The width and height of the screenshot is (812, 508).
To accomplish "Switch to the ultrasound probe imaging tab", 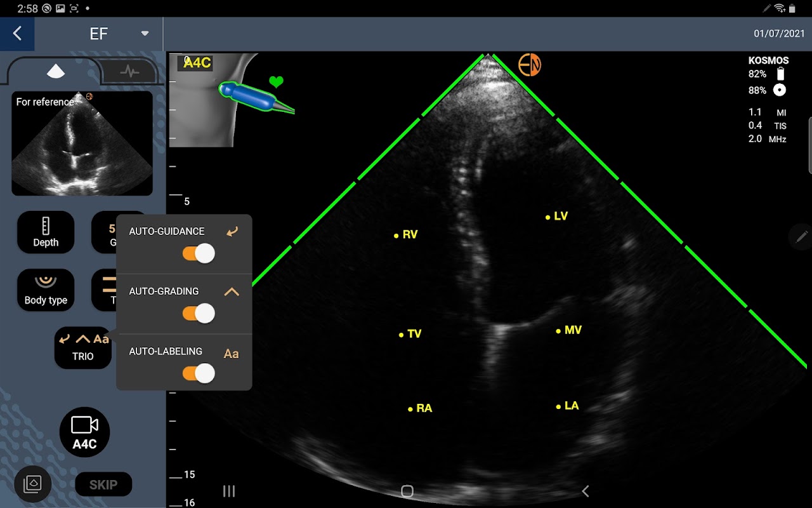I will (x=56, y=72).
